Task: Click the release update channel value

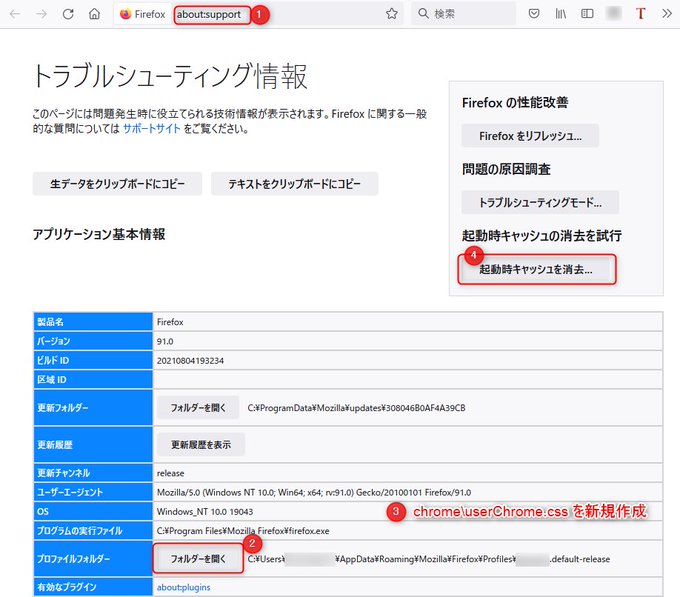Action: click(170, 473)
